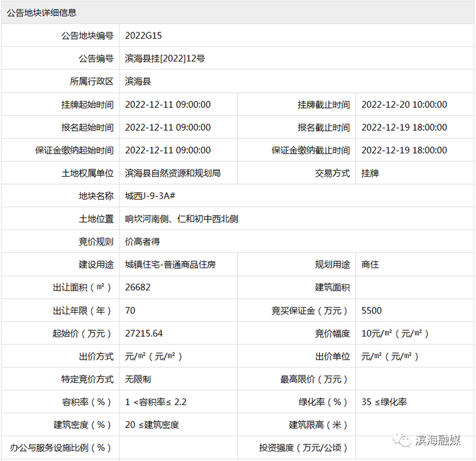This screenshot has height=461, width=476.
Task: Click the 公告地块编号 label
Action: [x=88, y=36]
